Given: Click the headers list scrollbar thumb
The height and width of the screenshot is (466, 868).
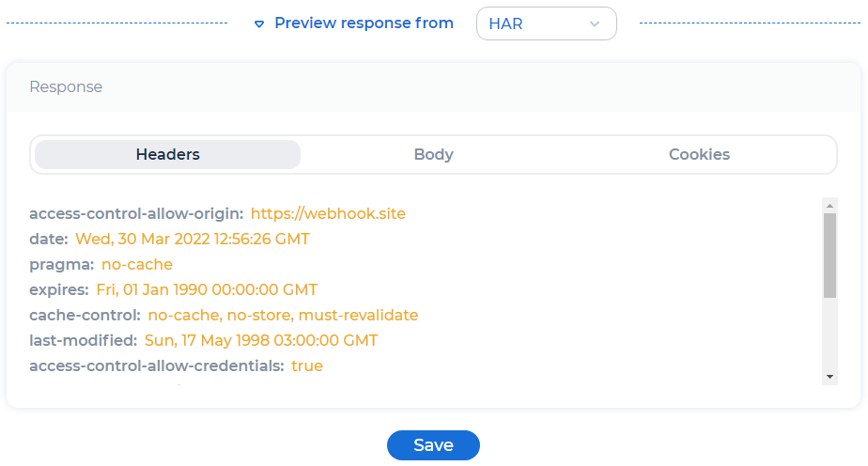Looking at the screenshot, I should (829, 256).
